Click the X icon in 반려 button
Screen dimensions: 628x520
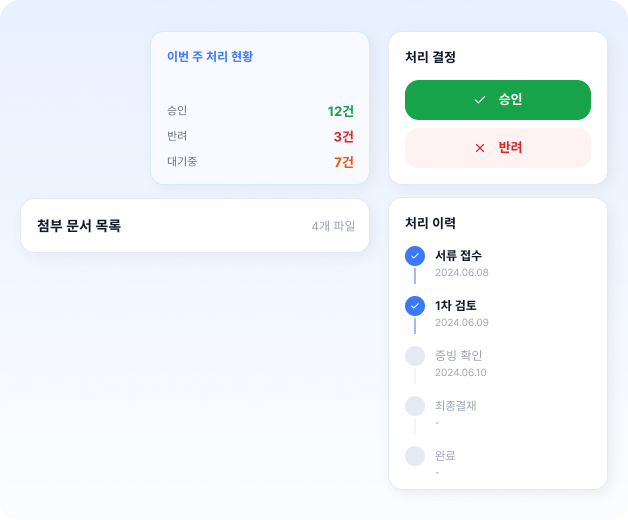pos(480,148)
